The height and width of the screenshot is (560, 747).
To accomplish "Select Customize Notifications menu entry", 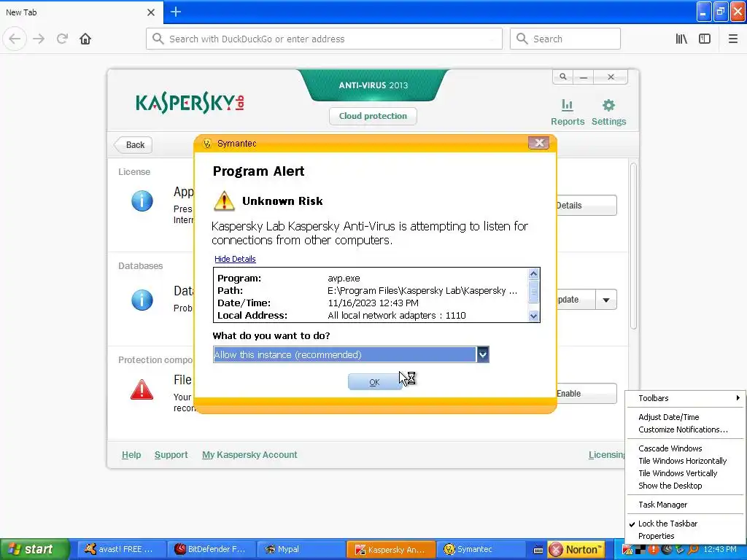I will click(683, 429).
